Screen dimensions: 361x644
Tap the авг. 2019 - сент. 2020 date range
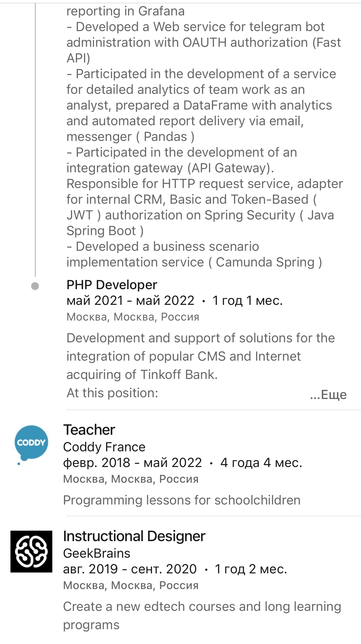130,569
